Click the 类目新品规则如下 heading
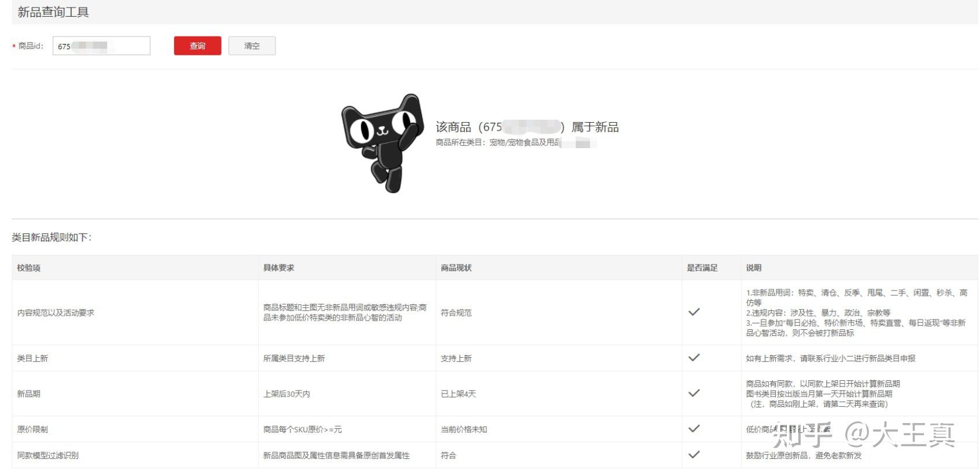The width and height of the screenshot is (980, 474). click(x=51, y=237)
